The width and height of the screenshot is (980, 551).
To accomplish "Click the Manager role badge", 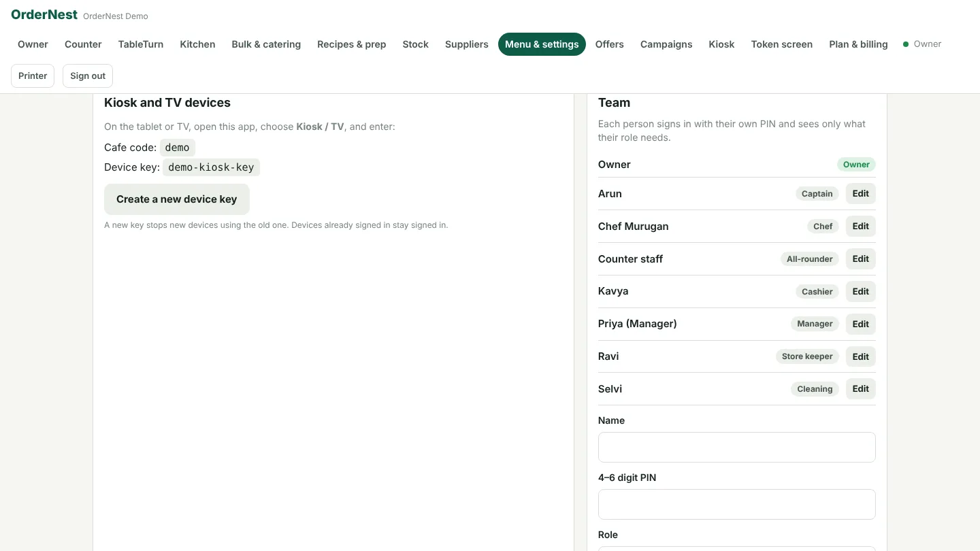I will click(815, 324).
